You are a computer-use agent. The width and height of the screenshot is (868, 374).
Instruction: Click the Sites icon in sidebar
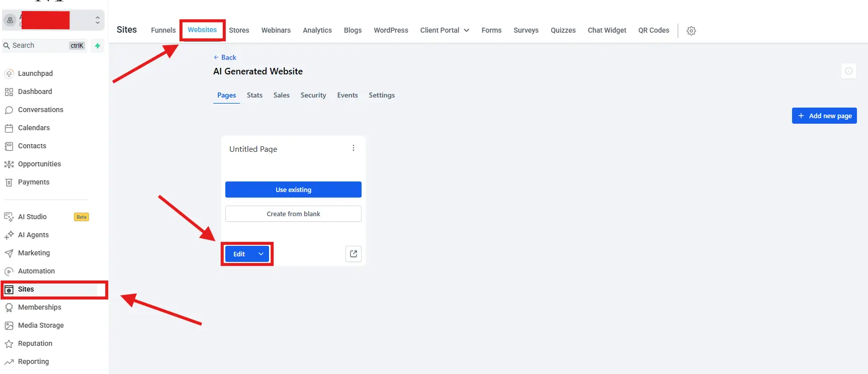point(9,290)
